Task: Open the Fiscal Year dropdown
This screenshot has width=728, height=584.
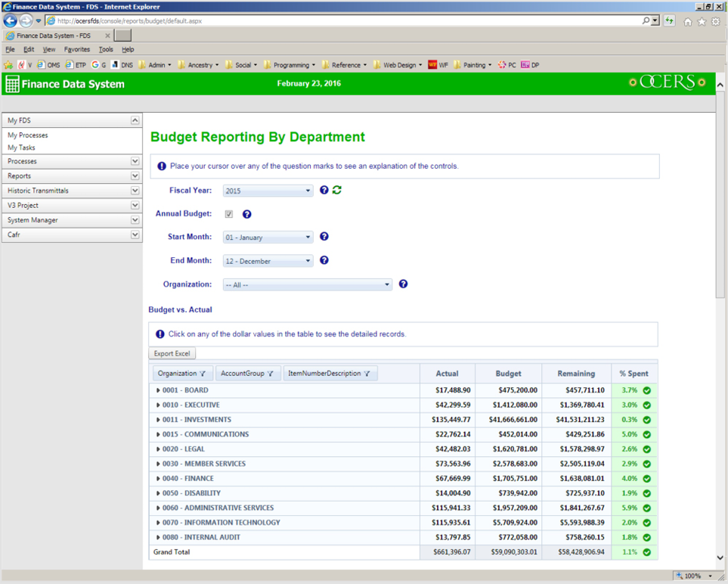Action: 268,191
